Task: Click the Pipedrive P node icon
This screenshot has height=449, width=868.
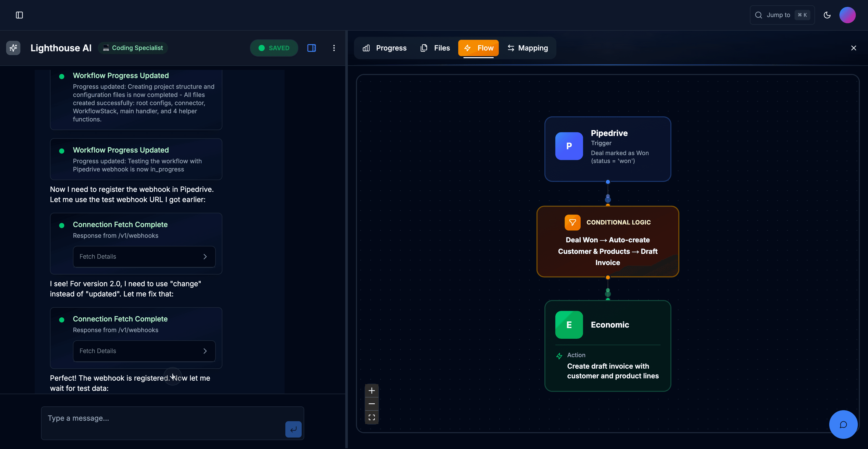Action: [569, 146]
